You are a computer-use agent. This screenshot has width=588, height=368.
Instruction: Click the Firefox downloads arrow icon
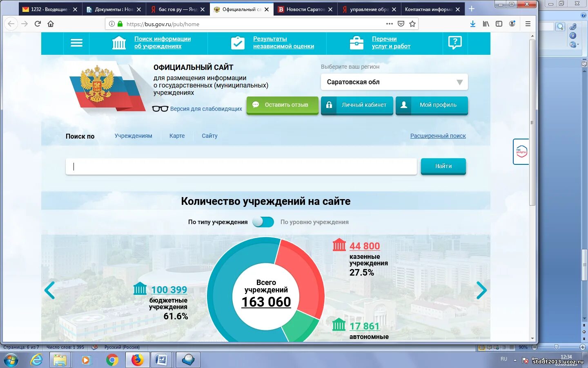point(472,24)
